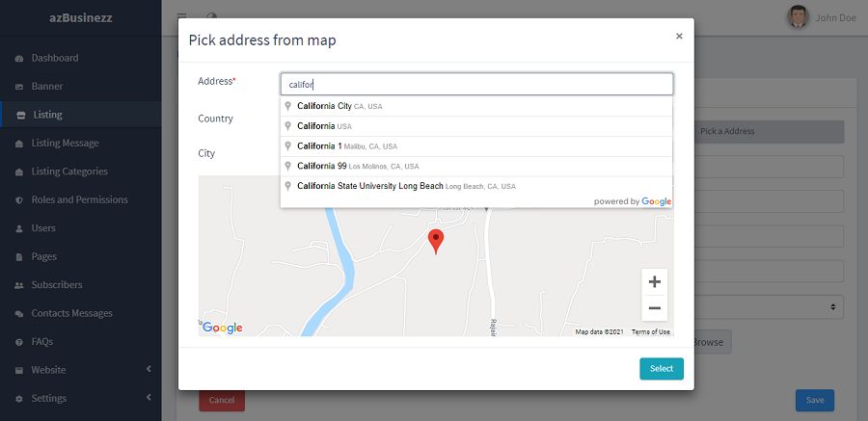Open the Contacts Messages menu item
Image resolution: width=868 pixels, height=421 pixels.
tap(71, 314)
